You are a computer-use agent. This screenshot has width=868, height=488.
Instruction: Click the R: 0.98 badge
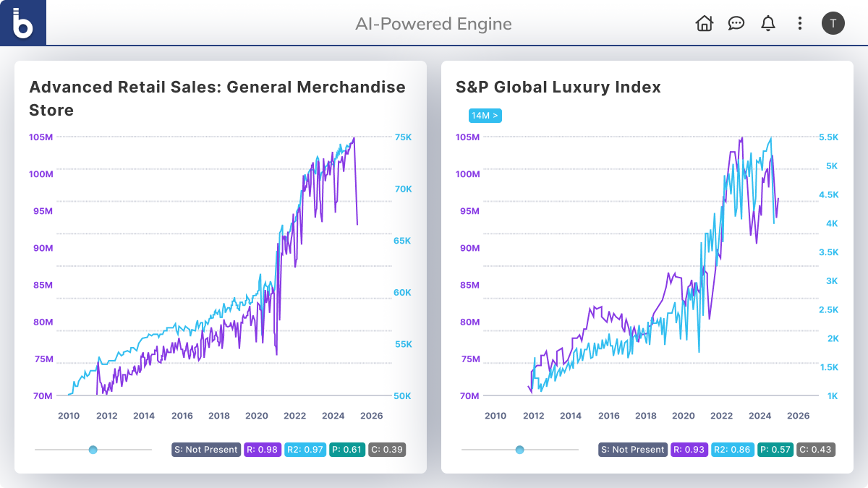(x=262, y=450)
